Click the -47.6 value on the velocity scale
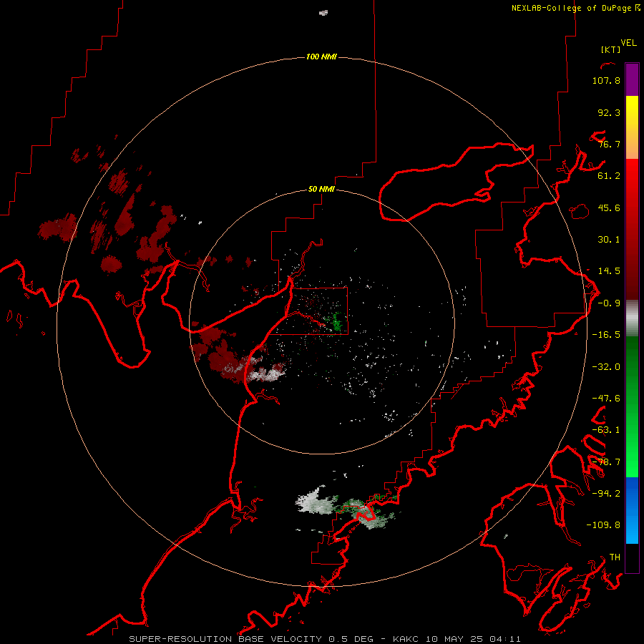This screenshot has width=644, height=644. pos(606,399)
